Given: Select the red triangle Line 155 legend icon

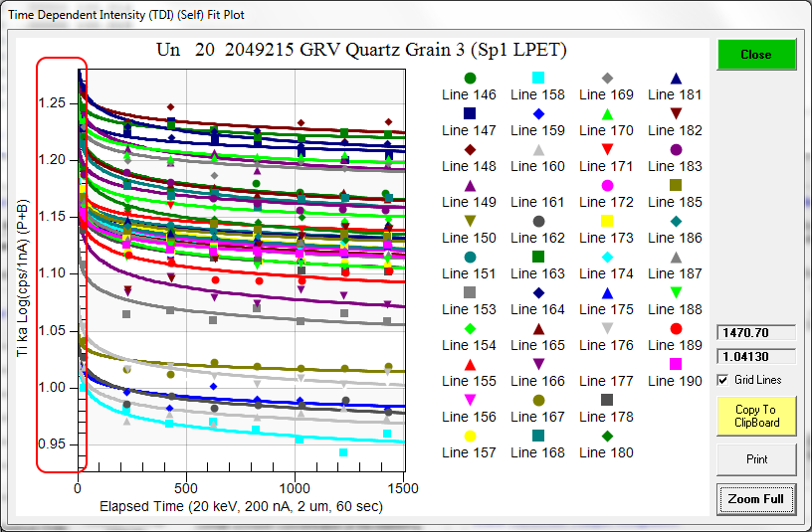Looking at the screenshot, I should [470, 365].
